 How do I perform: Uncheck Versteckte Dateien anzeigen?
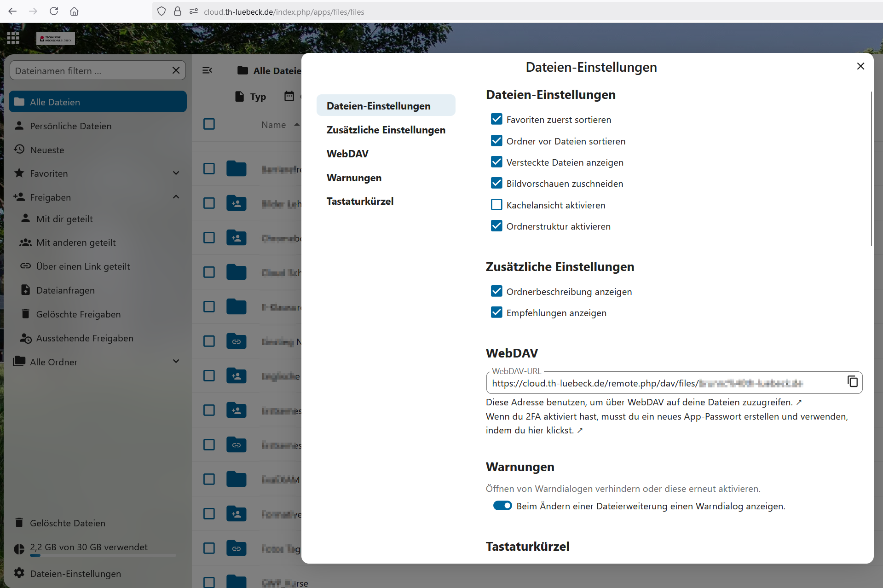(496, 162)
